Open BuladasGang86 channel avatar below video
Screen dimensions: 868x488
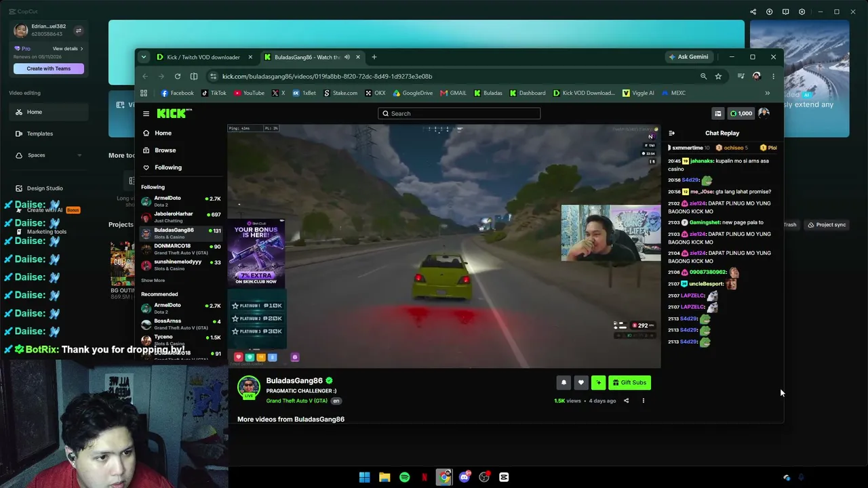[248, 387]
